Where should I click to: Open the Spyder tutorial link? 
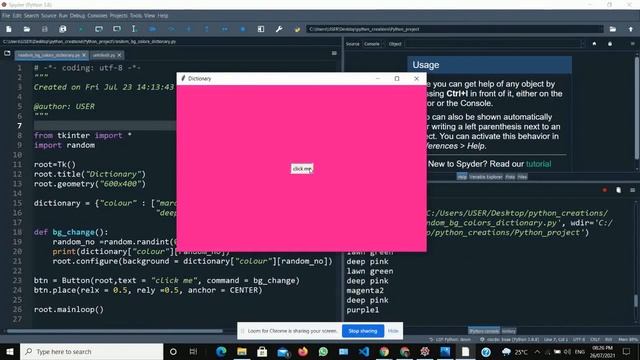[x=538, y=164]
